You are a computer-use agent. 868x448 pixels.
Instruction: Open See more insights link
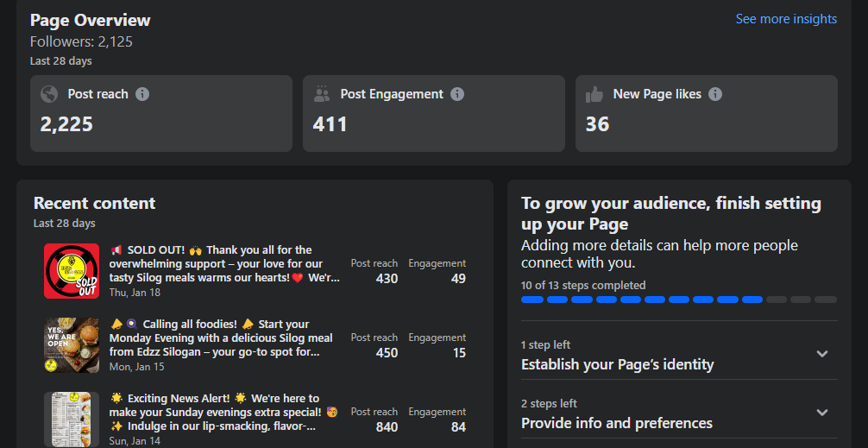pos(786,19)
